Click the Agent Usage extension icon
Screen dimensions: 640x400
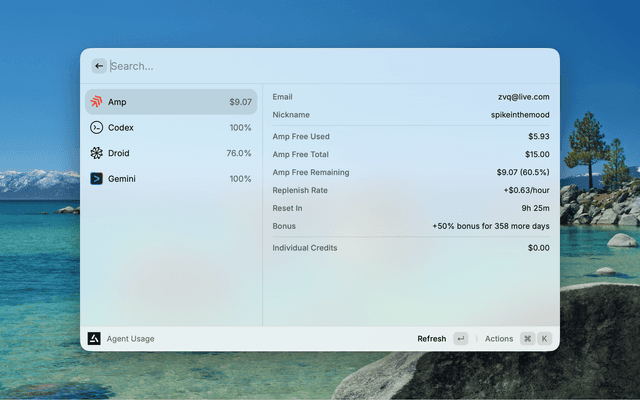94,339
